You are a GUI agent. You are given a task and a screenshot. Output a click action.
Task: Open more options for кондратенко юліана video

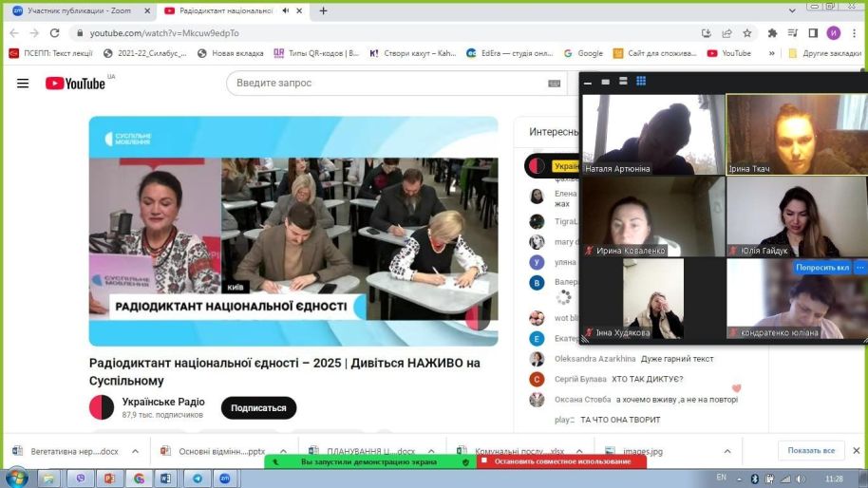(x=859, y=268)
